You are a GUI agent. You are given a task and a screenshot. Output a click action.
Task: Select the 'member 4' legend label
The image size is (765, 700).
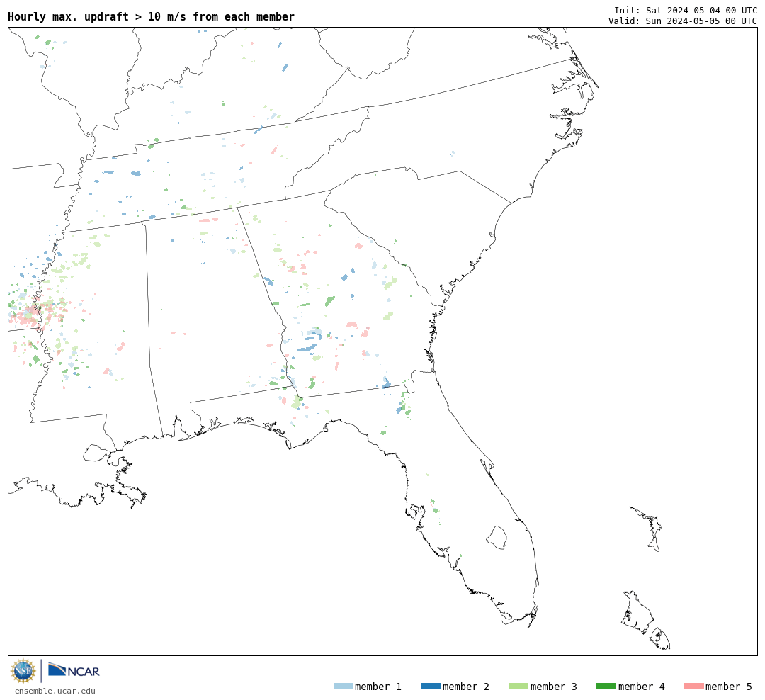coord(641,687)
